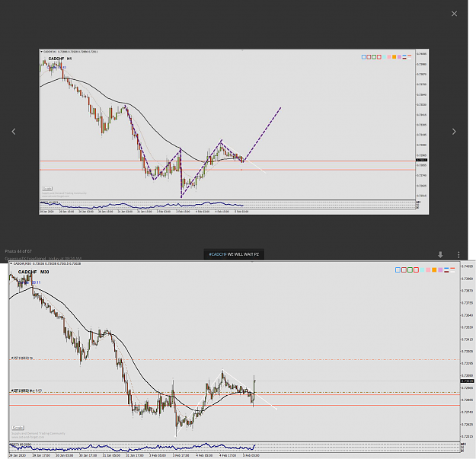The height and width of the screenshot is (459, 476).
Task: Click the light pink swatch in M30 chart
Action: point(428,269)
